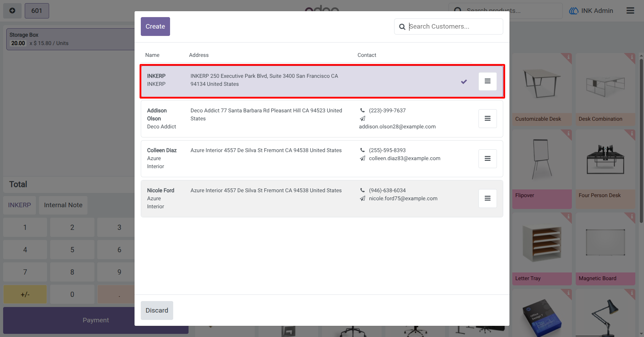The width and height of the screenshot is (644, 337).
Task: Select the Colleen Diaz customer row
Action: pyautogui.click(x=322, y=159)
